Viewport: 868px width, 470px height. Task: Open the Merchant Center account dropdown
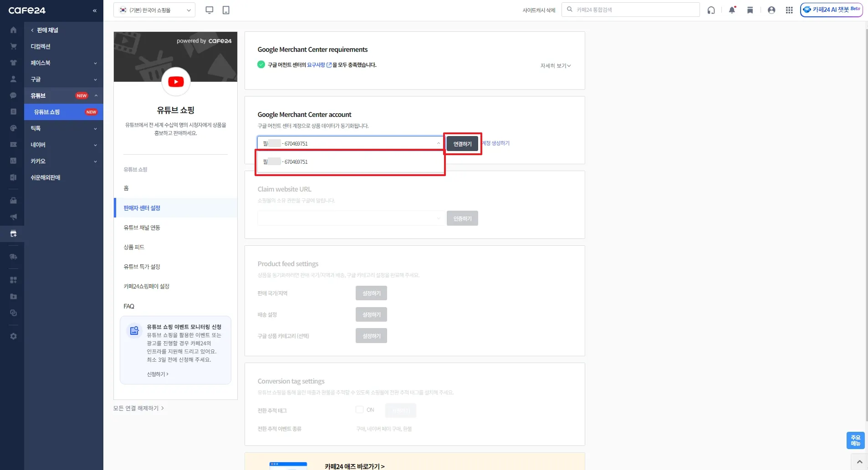tap(351, 143)
